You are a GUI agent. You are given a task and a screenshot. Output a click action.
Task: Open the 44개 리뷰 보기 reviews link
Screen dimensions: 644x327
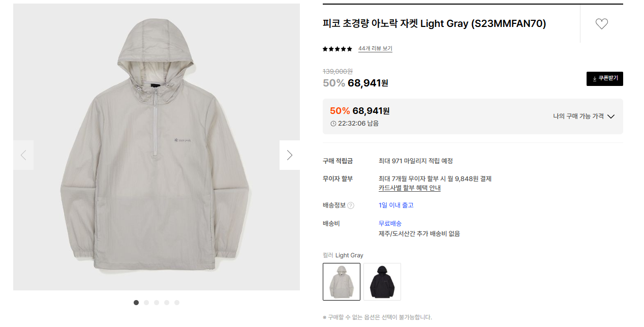click(x=375, y=49)
